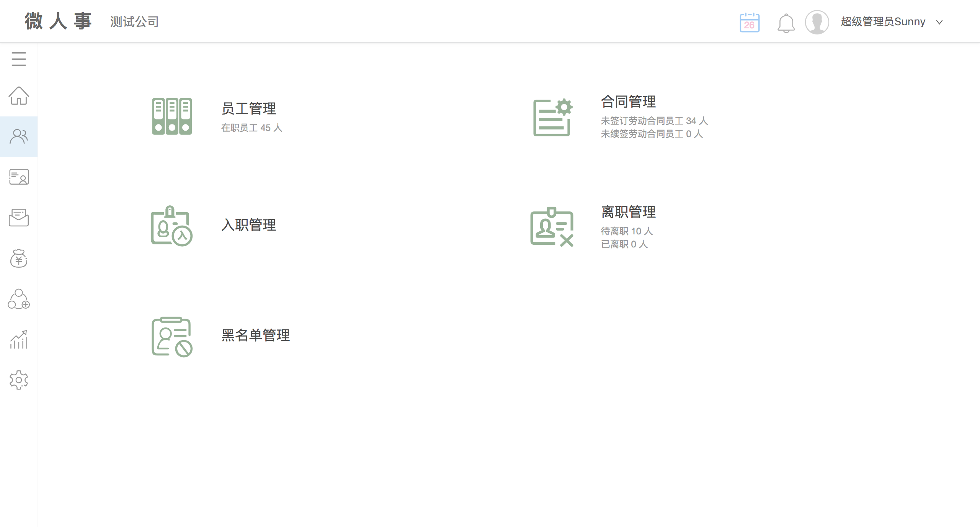Select the employees people icon in the sidebar
Screen dimensions: 980x527
point(18,136)
